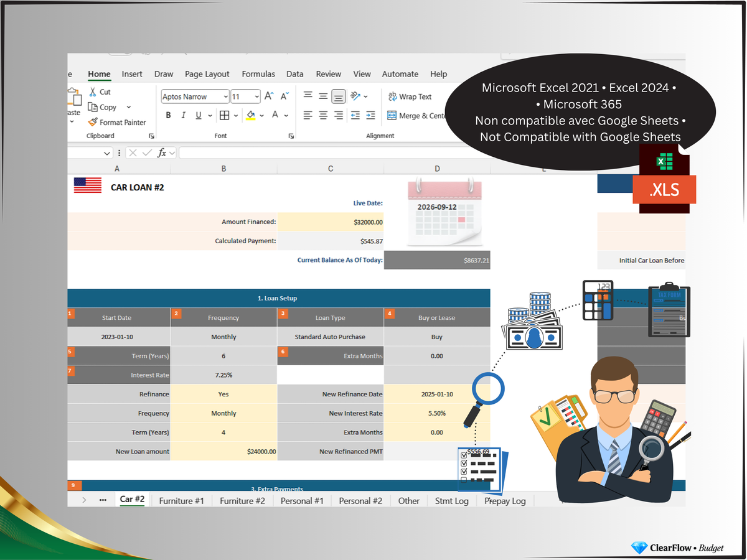This screenshot has height=560, width=747.
Task: Select the Interest Rate cell 7.25%
Action: 223,375
